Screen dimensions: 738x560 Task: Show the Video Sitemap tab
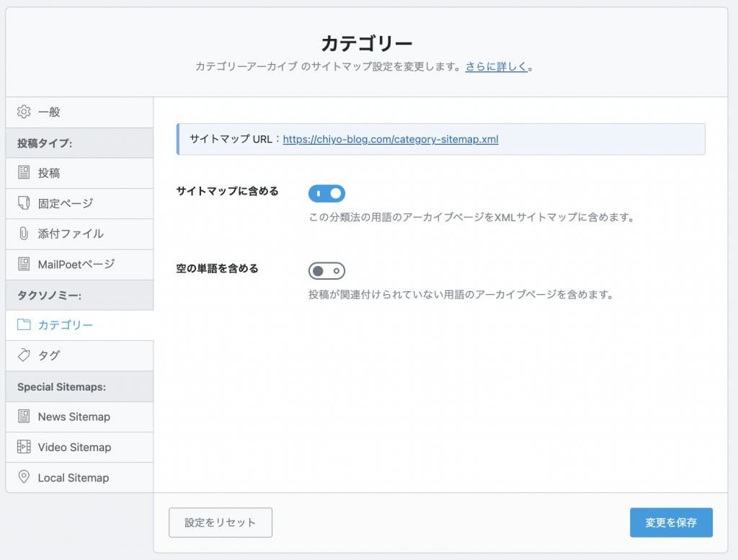tap(79, 447)
